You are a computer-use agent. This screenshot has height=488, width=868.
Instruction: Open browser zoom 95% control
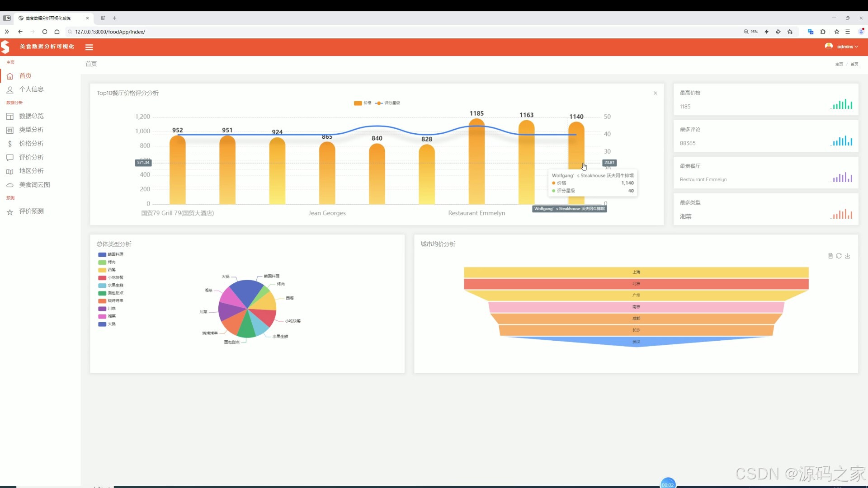(750, 32)
